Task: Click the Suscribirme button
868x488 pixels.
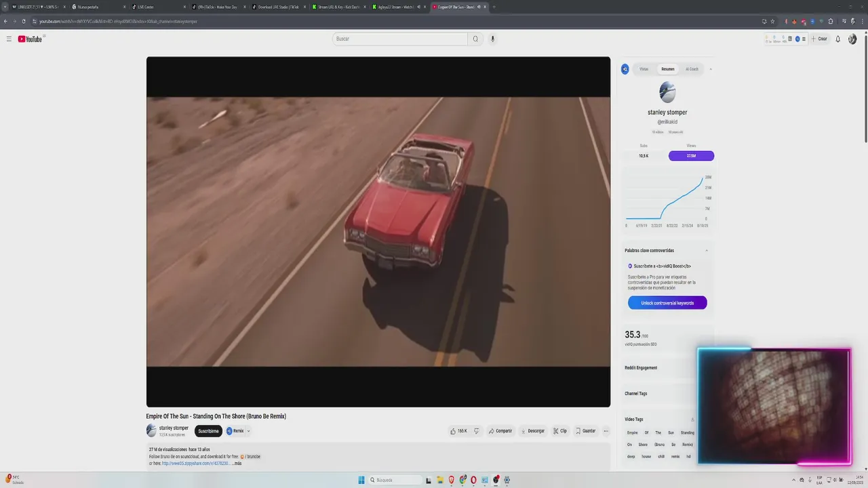Action: 208,431
